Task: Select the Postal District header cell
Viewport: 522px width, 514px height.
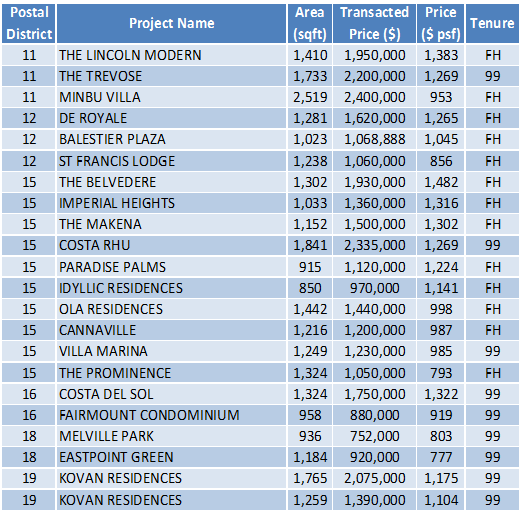Action: click(x=29, y=23)
